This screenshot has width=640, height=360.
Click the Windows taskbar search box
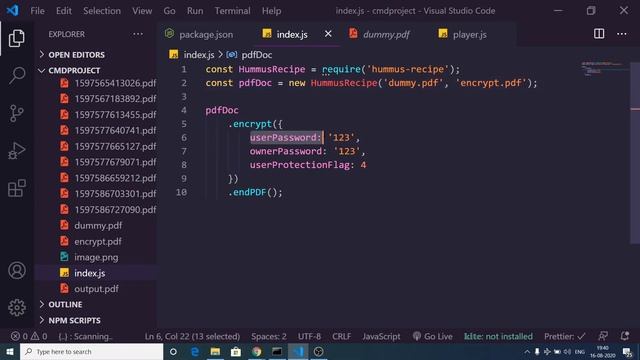pos(91,351)
